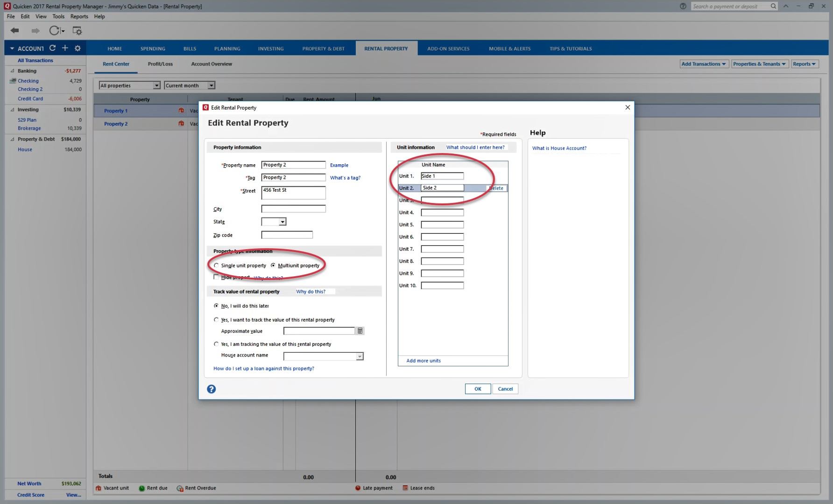Image resolution: width=833 pixels, height=504 pixels.
Task: Open the Tools menu
Action: click(x=58, y=16)
